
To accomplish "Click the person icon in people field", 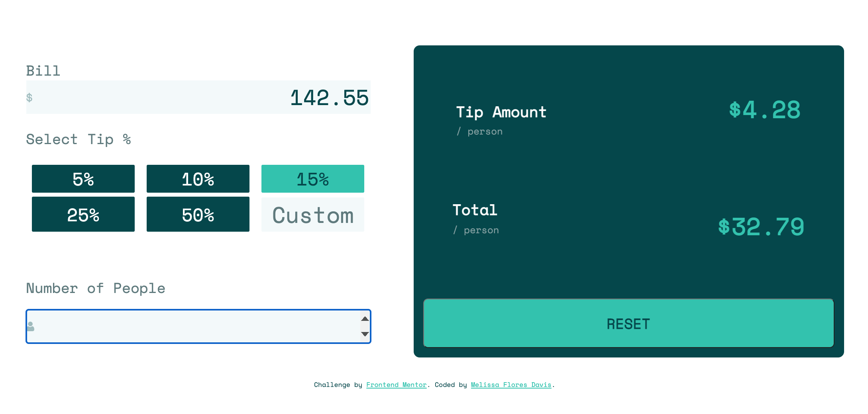I will pyautogui.click(x=31, y=326).
